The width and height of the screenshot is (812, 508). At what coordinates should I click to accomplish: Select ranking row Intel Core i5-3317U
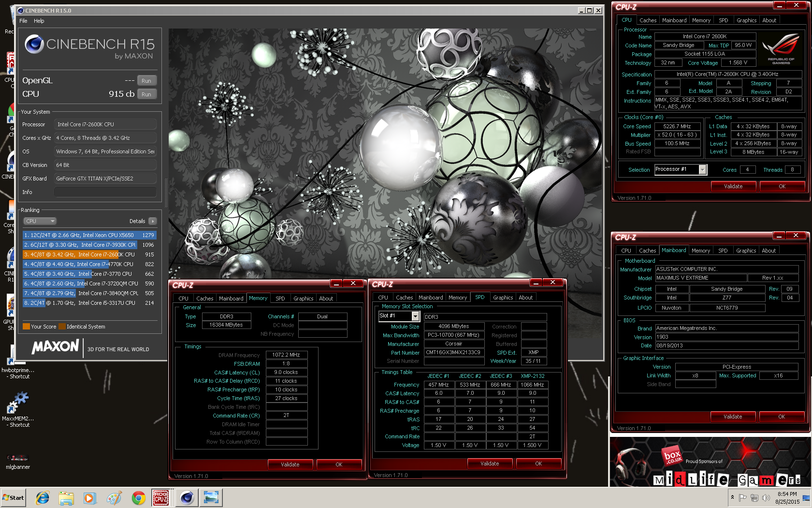click(89, 303)
